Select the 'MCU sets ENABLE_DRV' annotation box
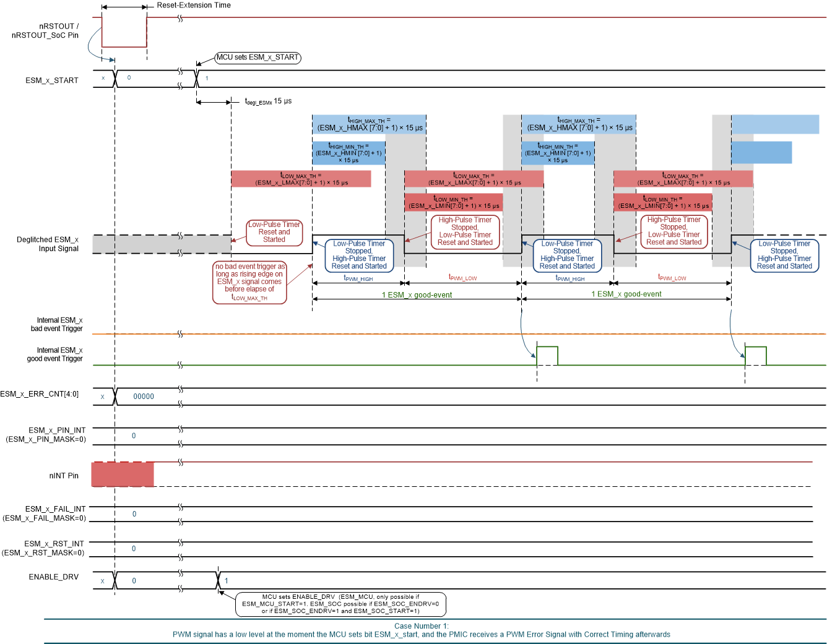The image size is (827, 644). click(343, 604)
